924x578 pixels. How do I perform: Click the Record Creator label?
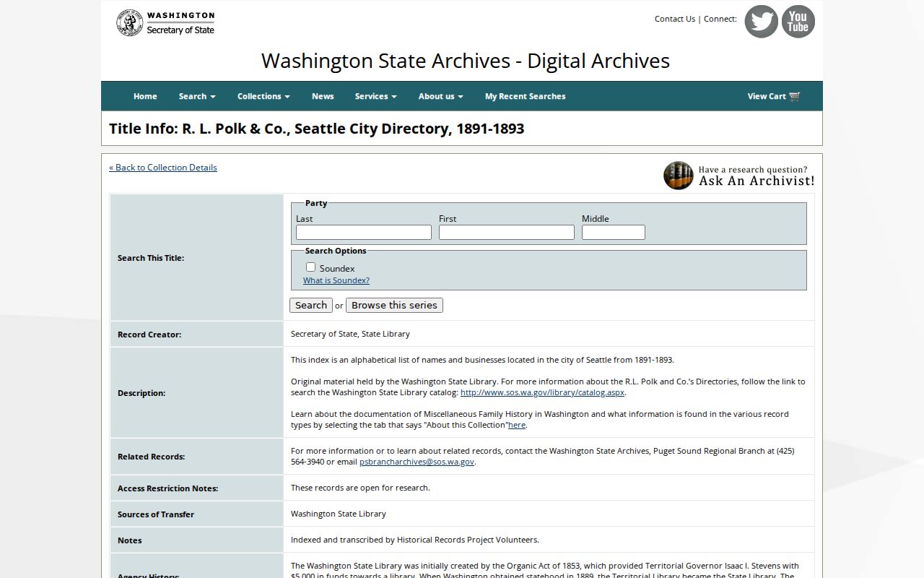tap(149, 335)
